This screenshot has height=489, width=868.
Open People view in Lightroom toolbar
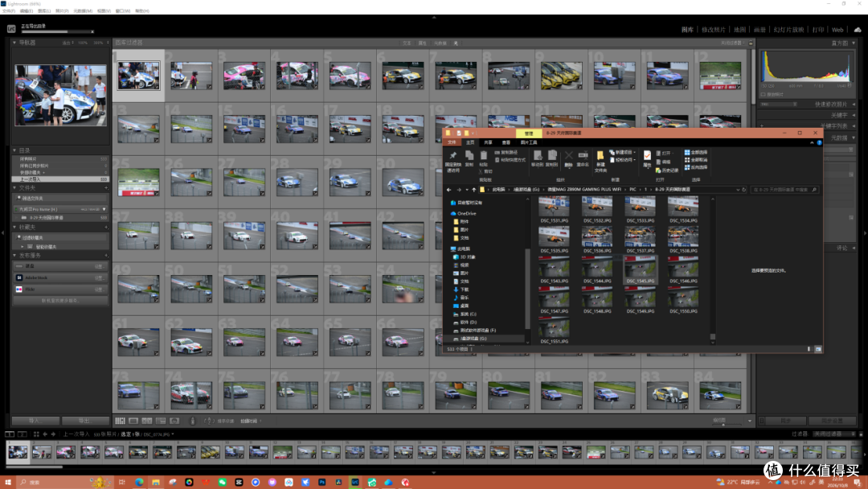click(174, 421)
